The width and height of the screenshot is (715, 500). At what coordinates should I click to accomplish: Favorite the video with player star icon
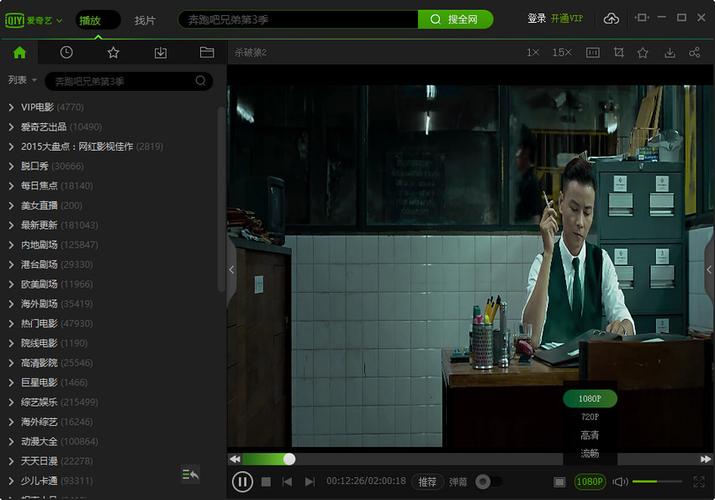[x=643, y=53]
